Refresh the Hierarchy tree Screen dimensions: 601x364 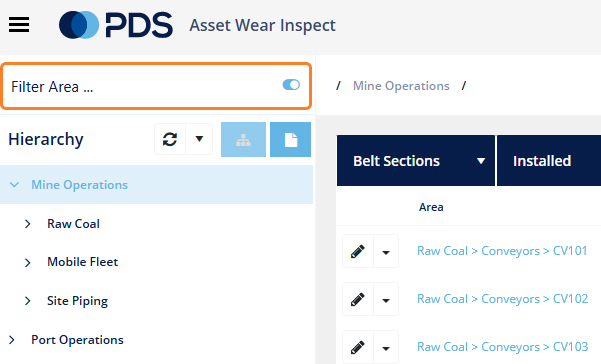[x=170, y=139]
